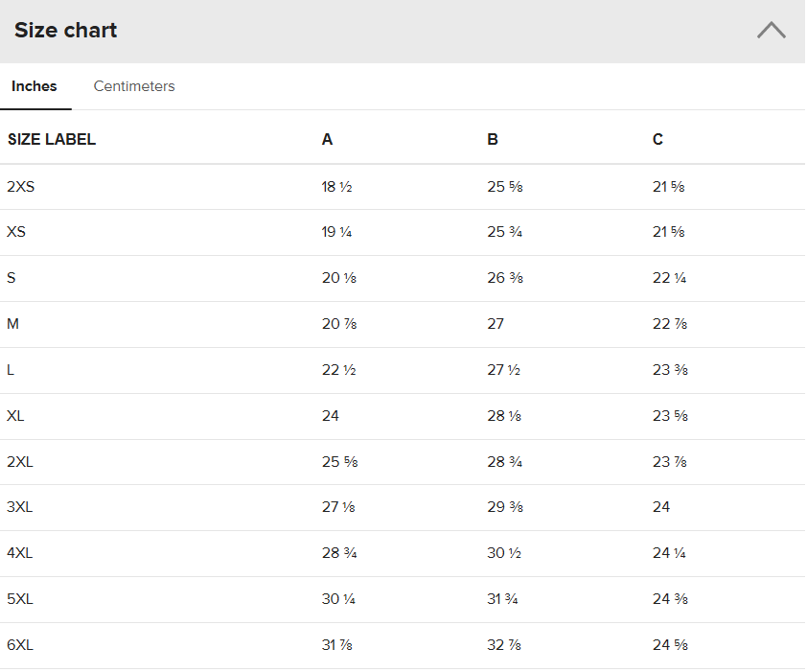Viewport: 807px width, 672px height.
Task: Select the XS size row label
Action: (16, 232)
